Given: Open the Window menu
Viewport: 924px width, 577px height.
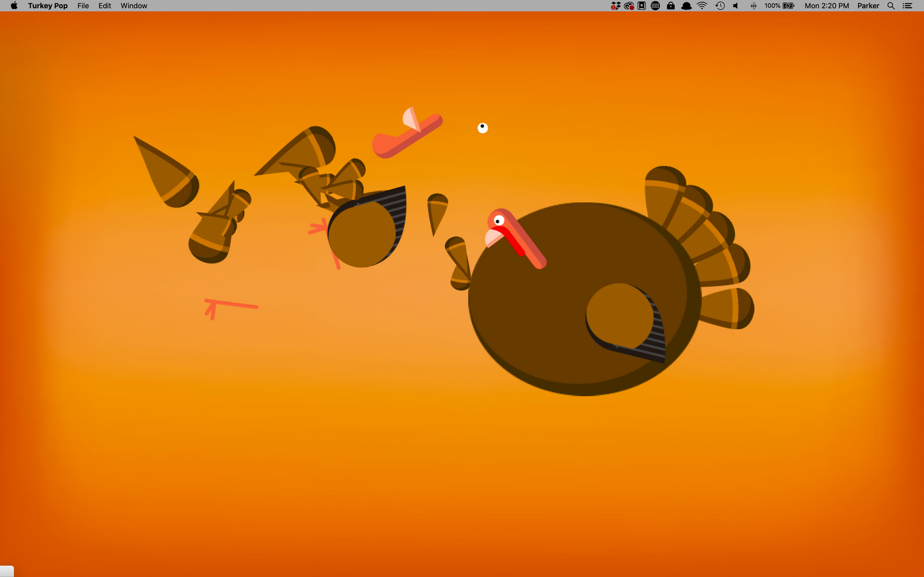Looking at the screenshot, I should 134,6.
